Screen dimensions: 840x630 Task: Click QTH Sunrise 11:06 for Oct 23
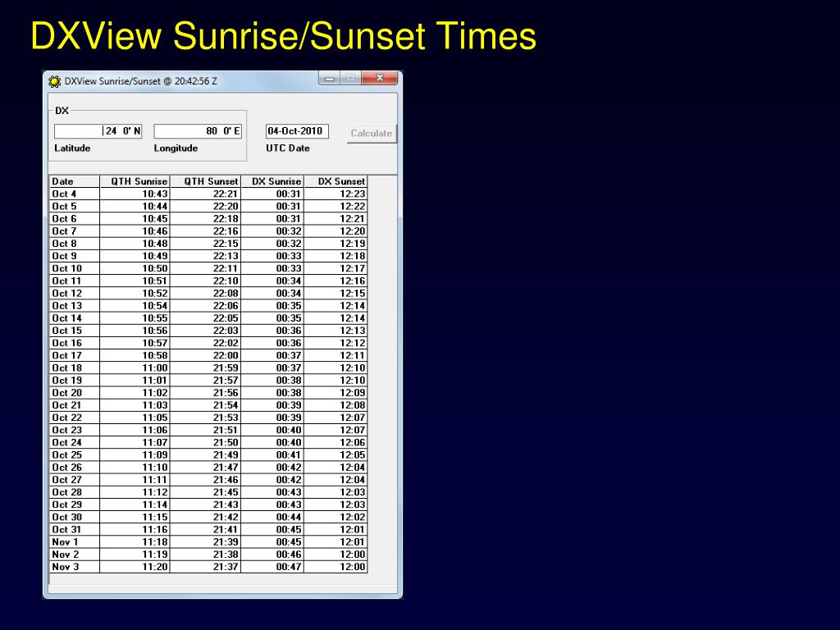(x=135, y=430)
